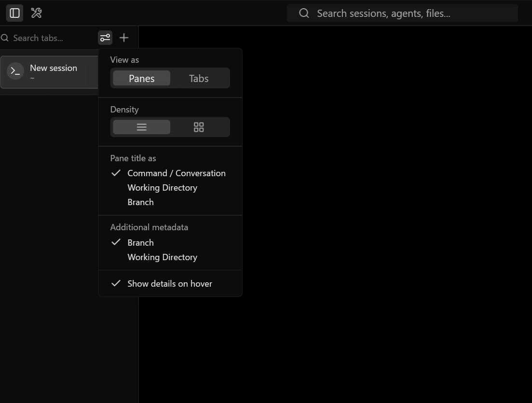Toggle Show details on hover
This screenshot has height=403, width=532.
(x=169, y=283)
